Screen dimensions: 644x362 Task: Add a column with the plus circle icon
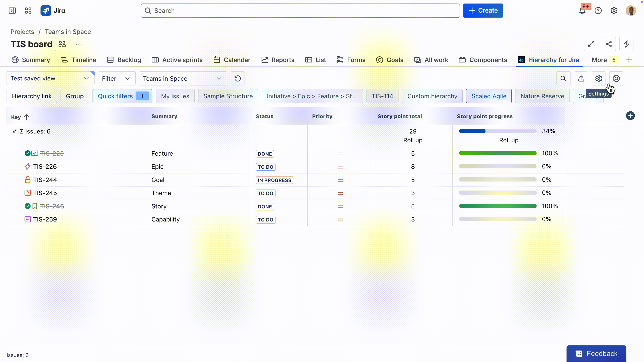[630, 116]
